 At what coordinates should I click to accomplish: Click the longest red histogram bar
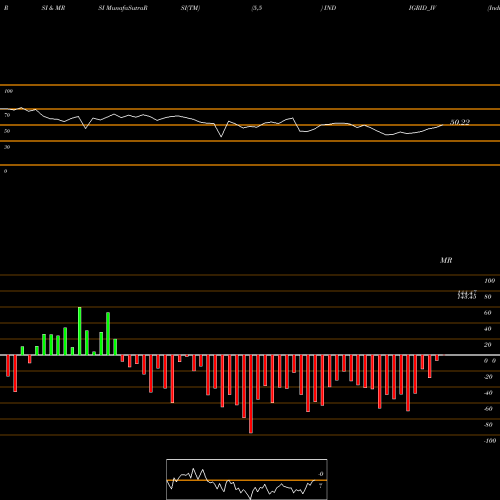coord(251,394)
